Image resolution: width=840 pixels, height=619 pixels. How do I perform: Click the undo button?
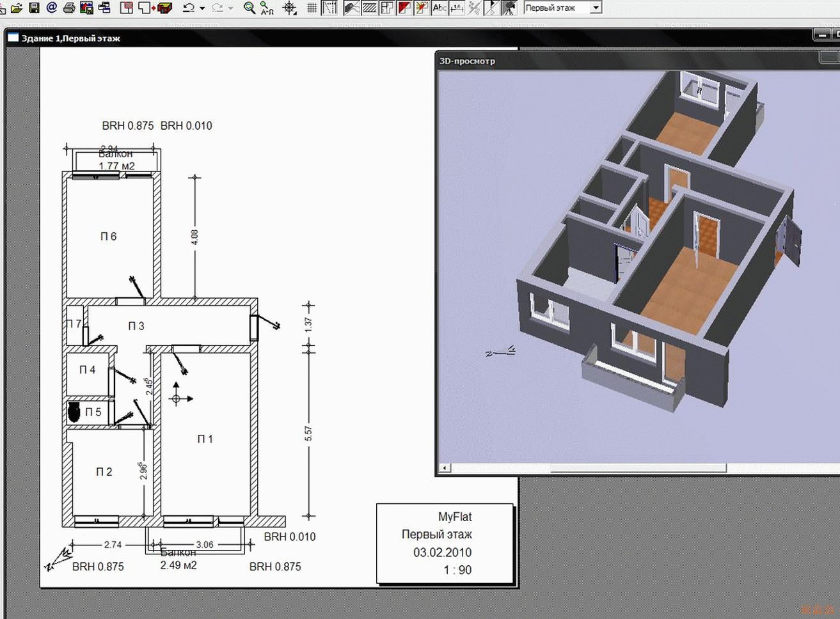(188, 8)
